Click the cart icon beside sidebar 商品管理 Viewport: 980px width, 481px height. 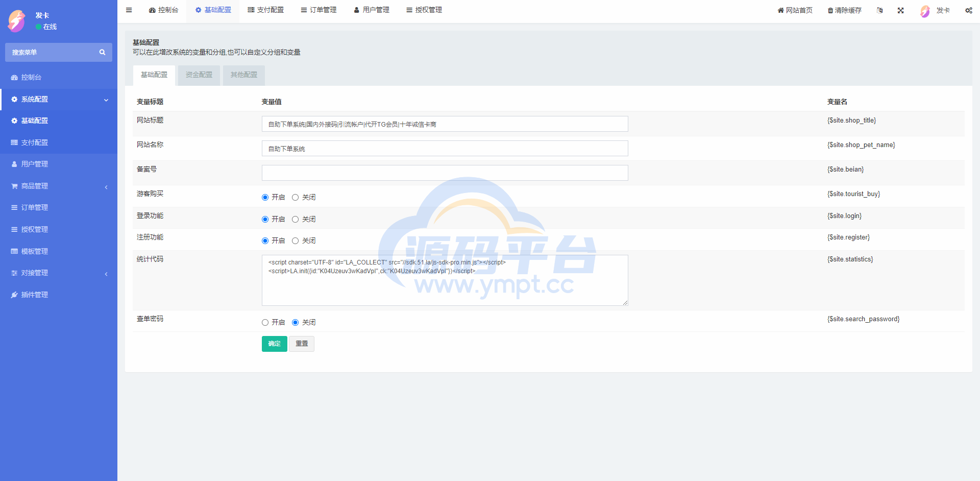pyautogui.click(x=14, y=186)
